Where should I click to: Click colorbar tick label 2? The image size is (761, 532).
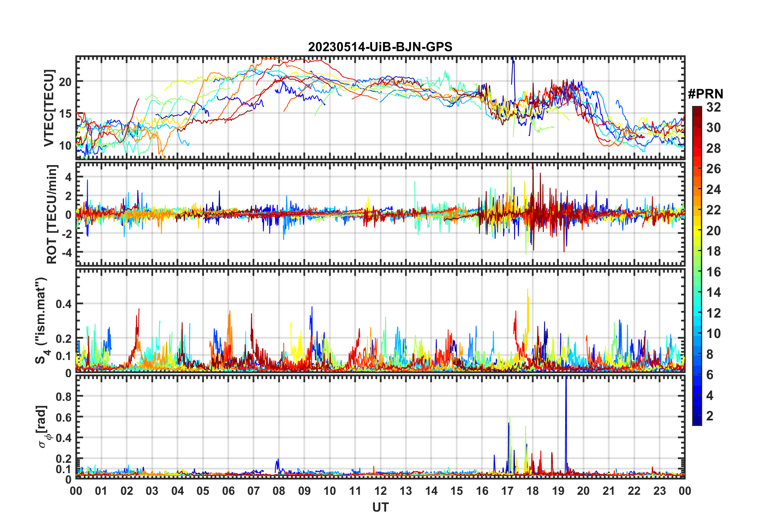[710, 416]
